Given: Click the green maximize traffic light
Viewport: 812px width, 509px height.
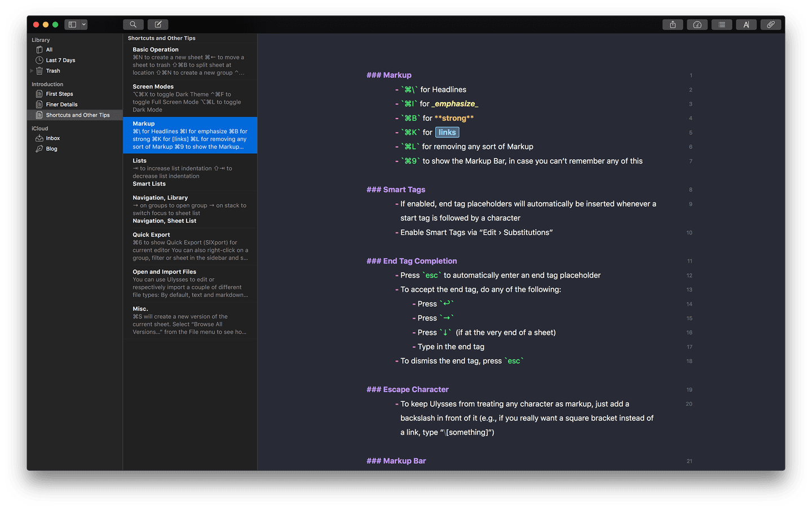Looking at the screenshot, I should point(55,25).
